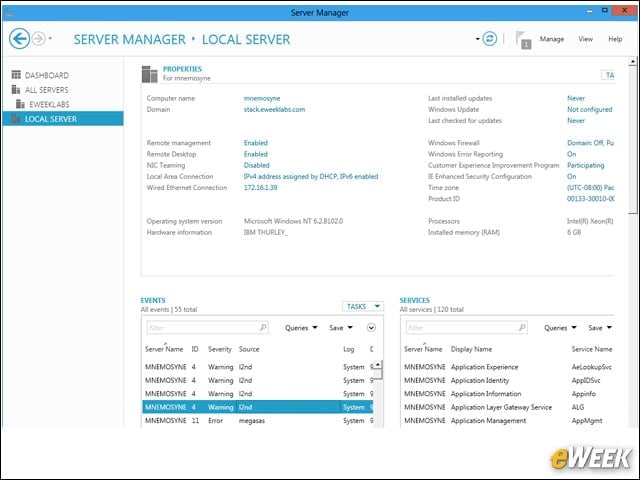
Task: Click the Events list scroll up arrow
Action: 378,364
